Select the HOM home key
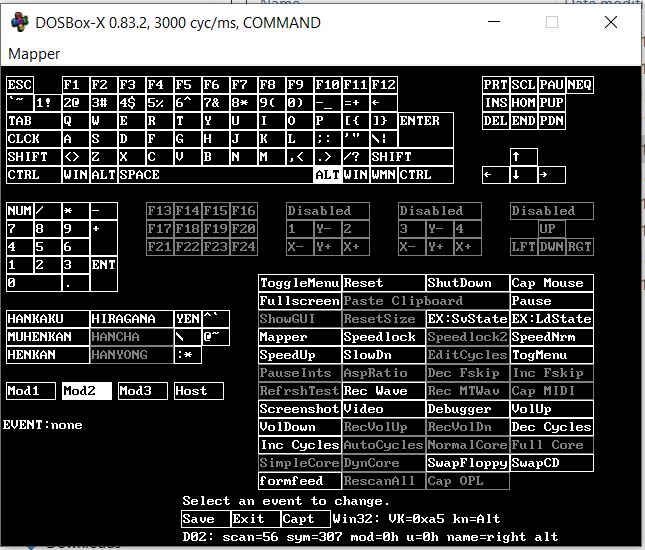The image size is (645, 550). pos(524,102)
